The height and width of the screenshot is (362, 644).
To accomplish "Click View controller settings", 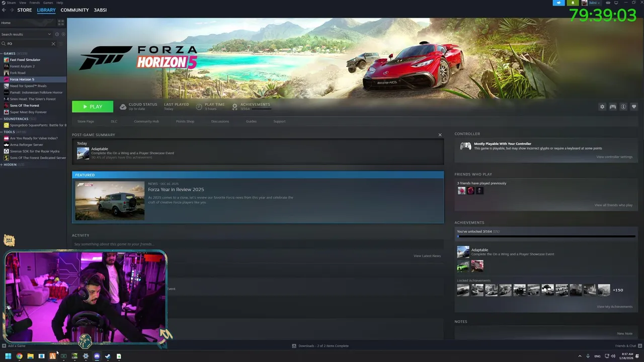I will point(614,157).
